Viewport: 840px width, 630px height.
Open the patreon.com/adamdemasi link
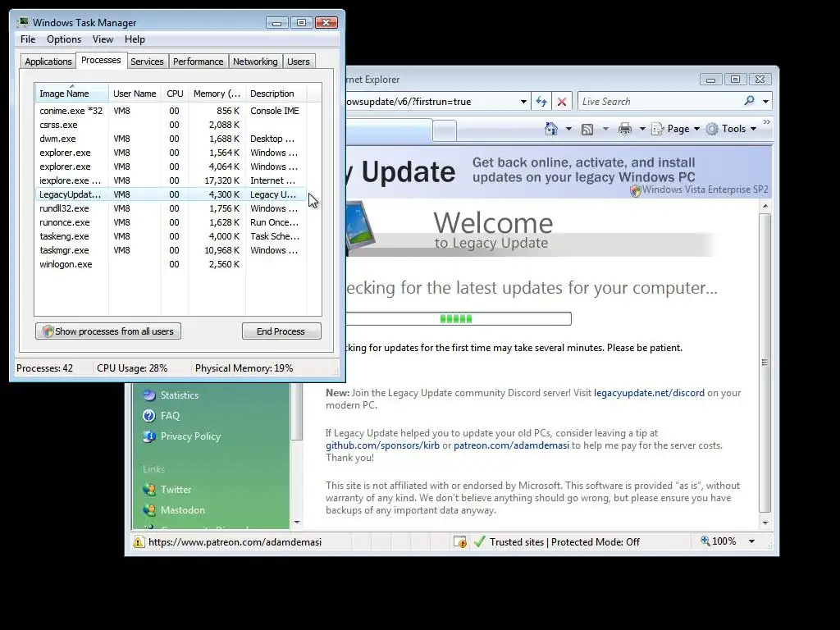tap(511, 445)
